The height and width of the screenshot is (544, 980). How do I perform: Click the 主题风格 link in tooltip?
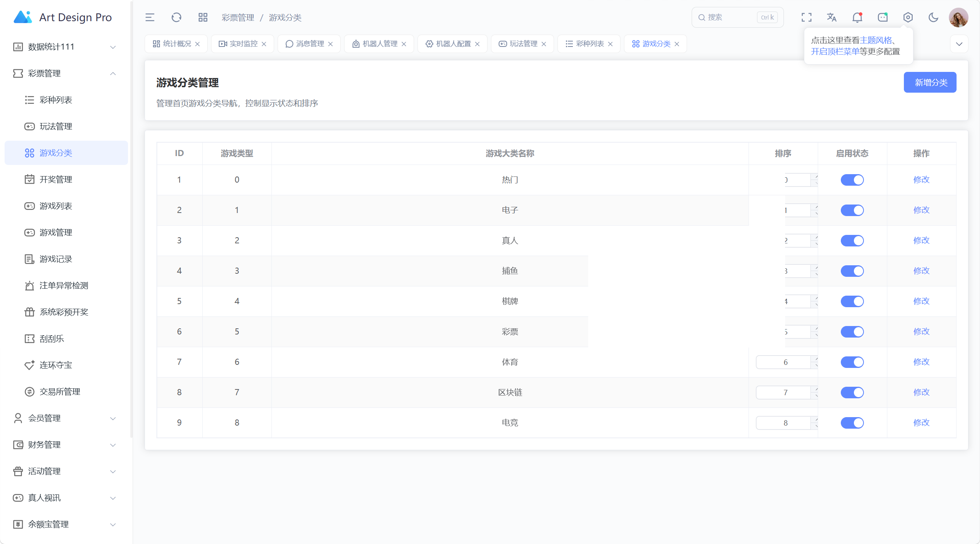point(875,40)
